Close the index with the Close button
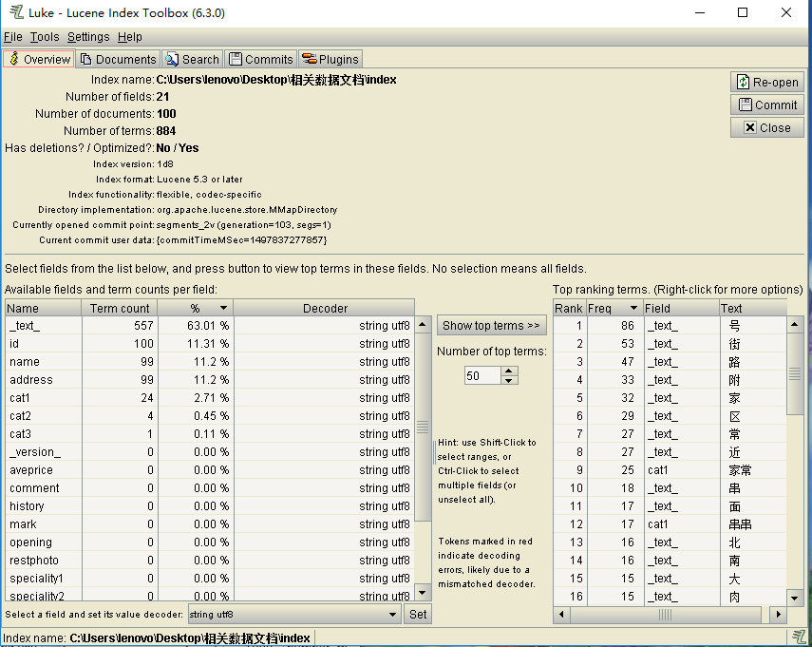Image resolution: width=812 pixels, height=647 pixels. pyautogui.click(x=767, y=127)
